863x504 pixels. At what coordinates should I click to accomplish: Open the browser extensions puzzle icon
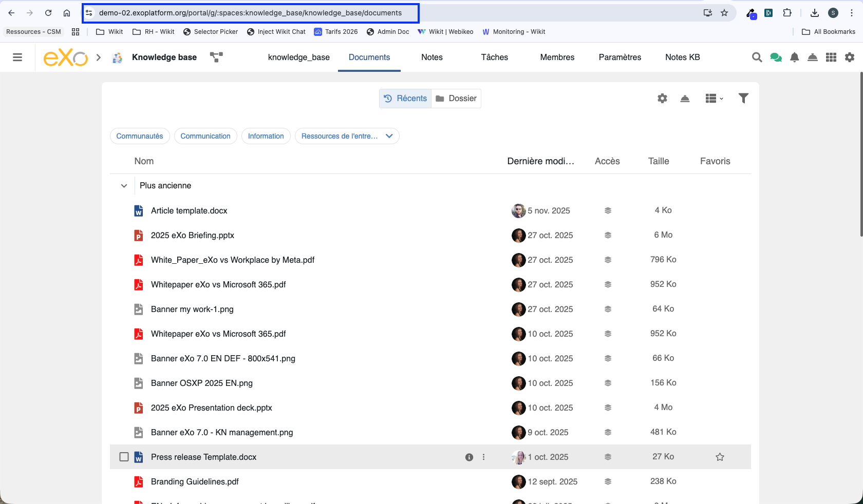787,13
